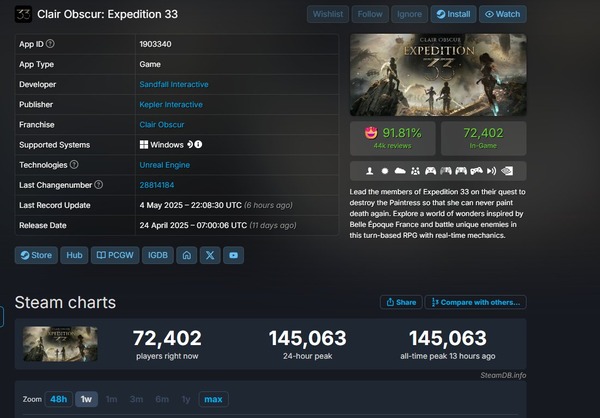Click the NVIDIA GeForce Now icon
Viewport: 600px width, 418px height.
click(x=507, y=171)
